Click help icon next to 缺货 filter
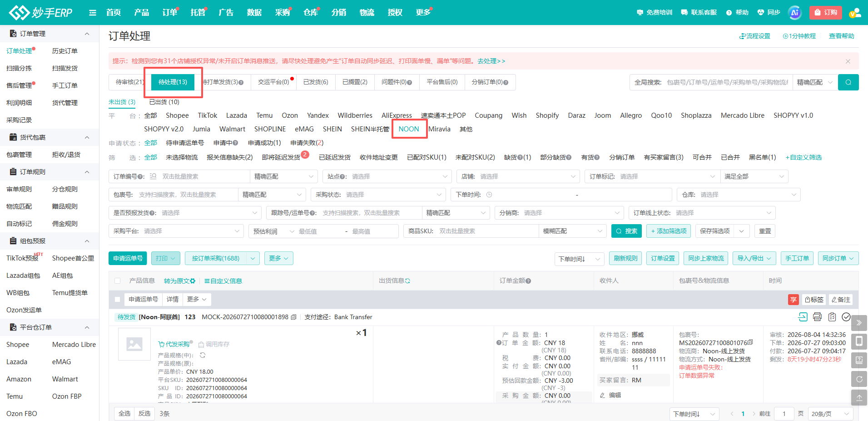Image resolution: width=868 pixels, height=421 pixels. (520, 157)
